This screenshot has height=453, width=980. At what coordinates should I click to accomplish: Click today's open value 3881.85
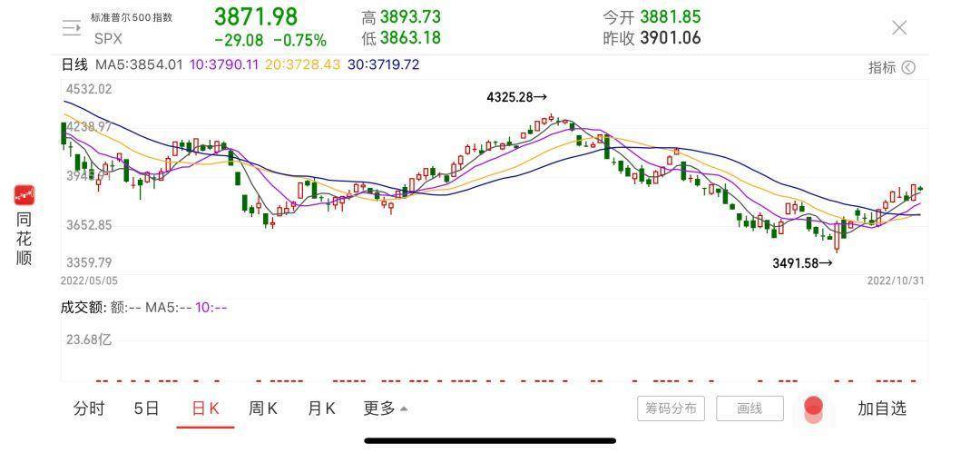pos(670,17)
